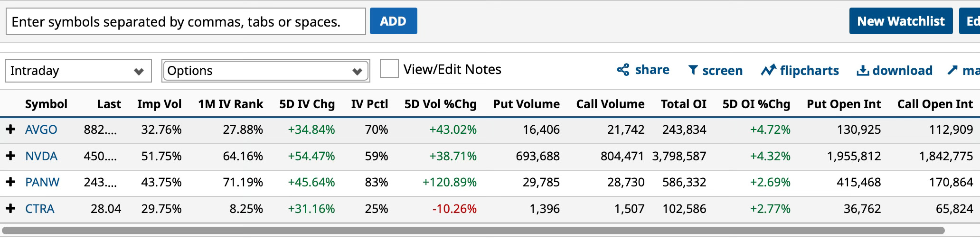Expand the CTRA row plus icon
The width and height of the screenshot is (980, 240).
10,208
